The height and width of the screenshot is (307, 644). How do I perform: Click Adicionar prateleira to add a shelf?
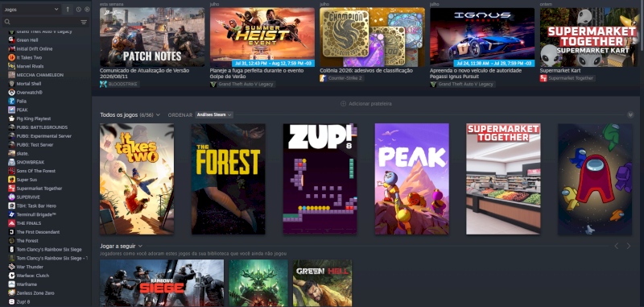click(x=366, y=104)
